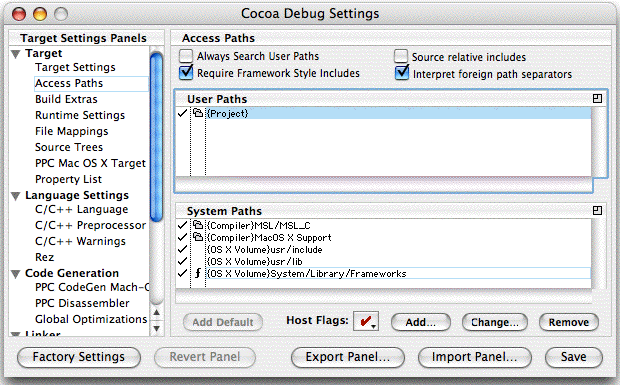Toggle checkmark for {Compiler}MSL/MSL_C path
Viewport: 620px width, 385px height.
[182, 225]
